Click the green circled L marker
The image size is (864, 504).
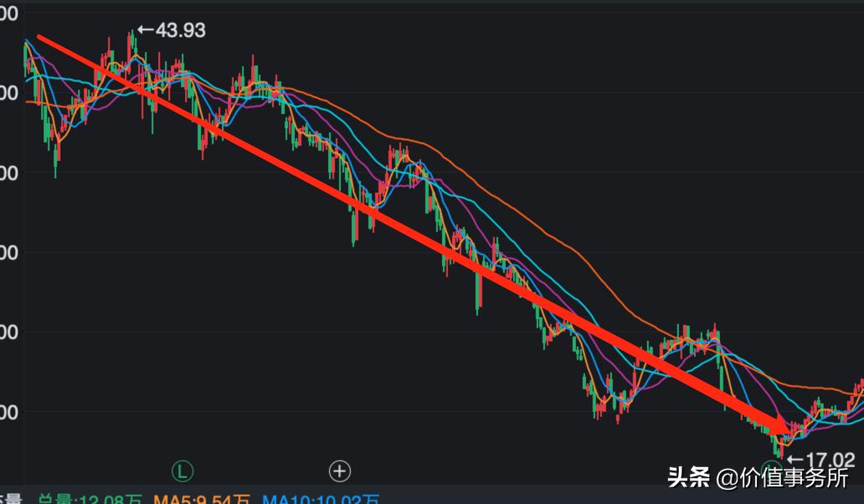pos(183,471)
